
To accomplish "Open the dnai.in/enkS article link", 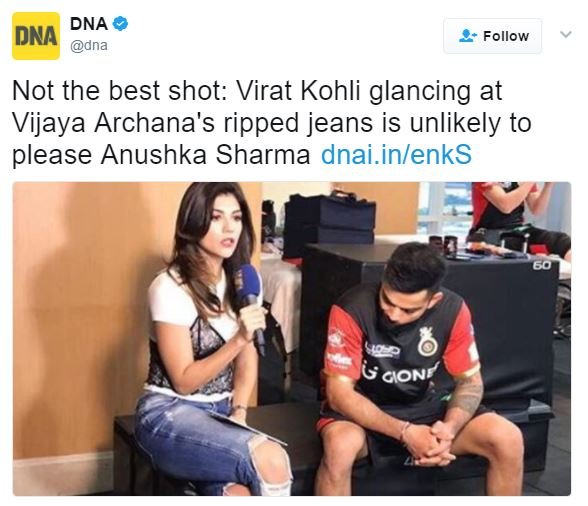I will click(396, 154).
